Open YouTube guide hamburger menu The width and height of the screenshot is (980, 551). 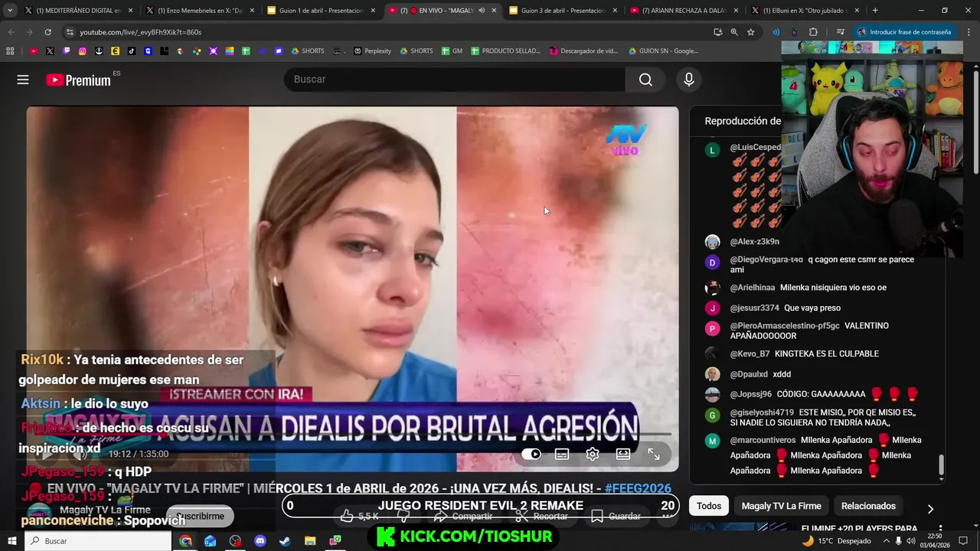tap(23, 80)
